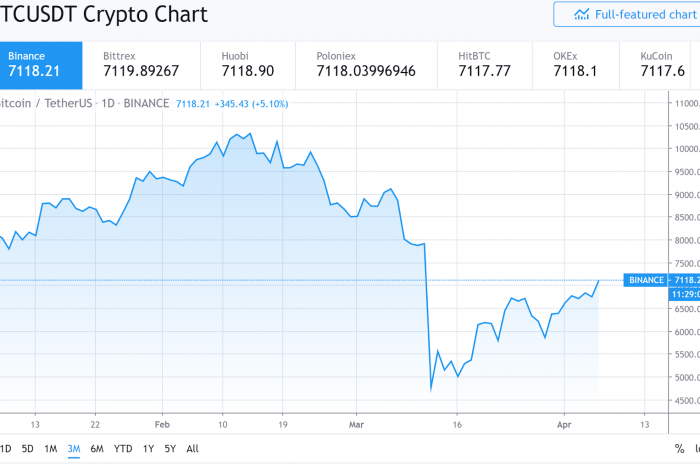This screenshot has width=700, height=466.
Task: Show the 5Y time range
Action: (170, 449)
